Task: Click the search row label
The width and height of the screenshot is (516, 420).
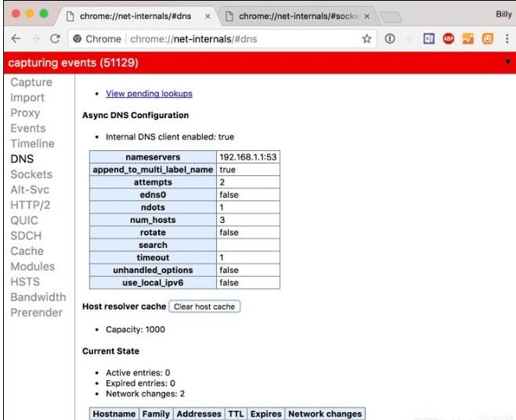Action: tap(153, 245)
